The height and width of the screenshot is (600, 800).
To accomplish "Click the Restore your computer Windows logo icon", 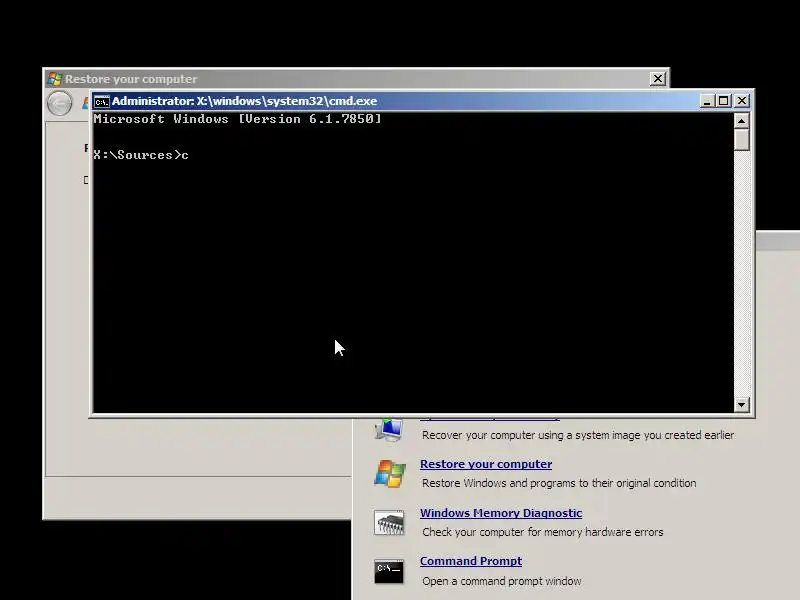I will pos(390,473).
